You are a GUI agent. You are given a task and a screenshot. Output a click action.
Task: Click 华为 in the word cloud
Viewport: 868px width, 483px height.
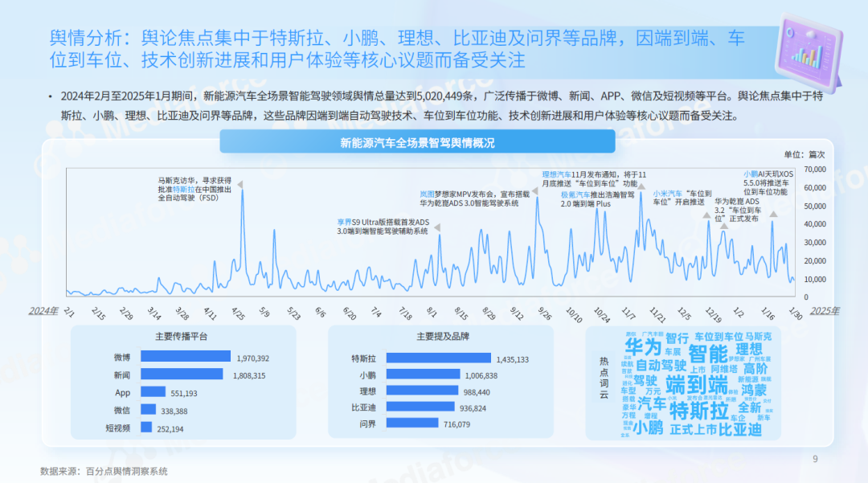pos(643,347)
